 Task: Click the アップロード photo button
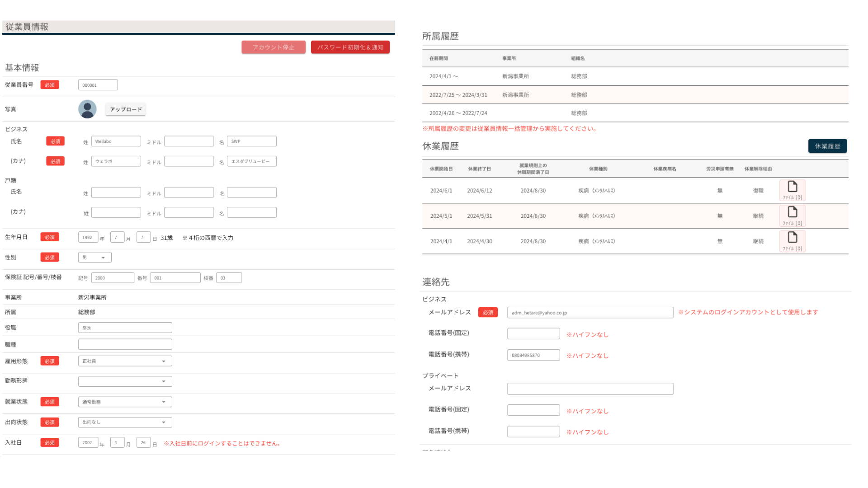coord(126,109)
